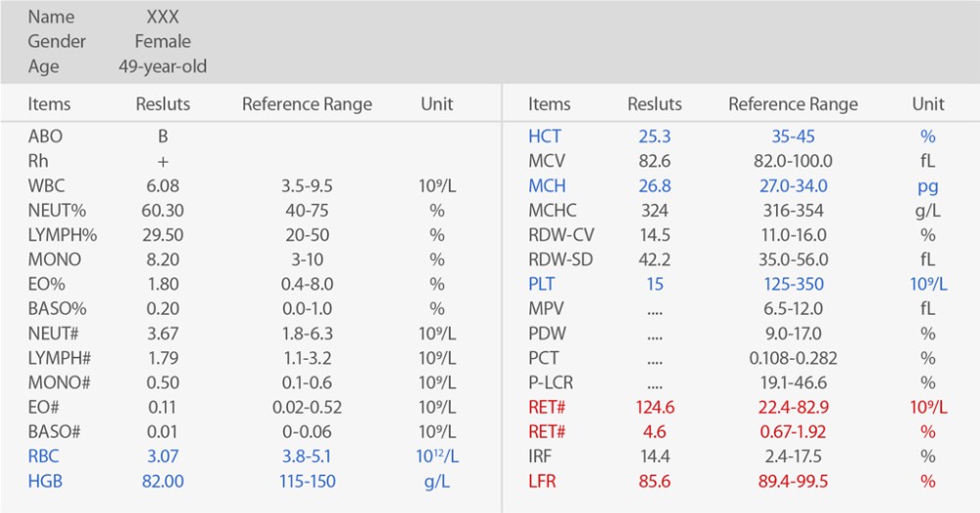Click the Age value 49-year-old
Image resolution: width=980 pixels, height=513 pixels.
[163, 67]
